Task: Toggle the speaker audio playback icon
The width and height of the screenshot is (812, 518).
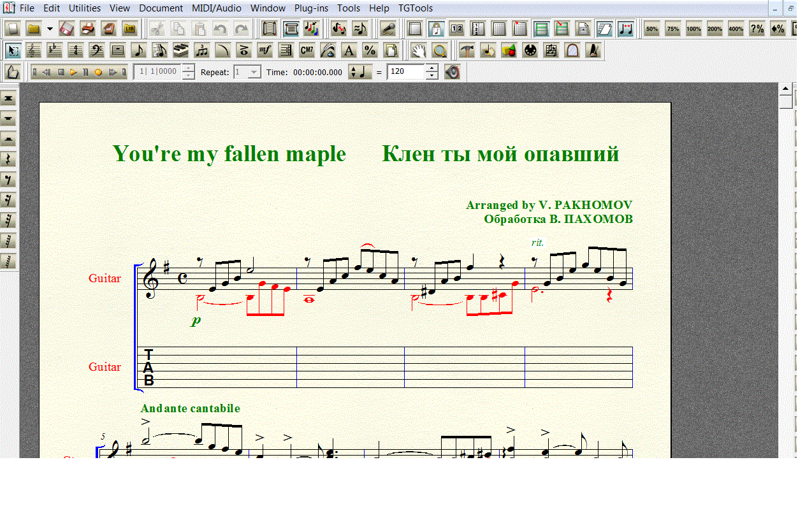Action: pyautogui.click(x=452, y=72)
